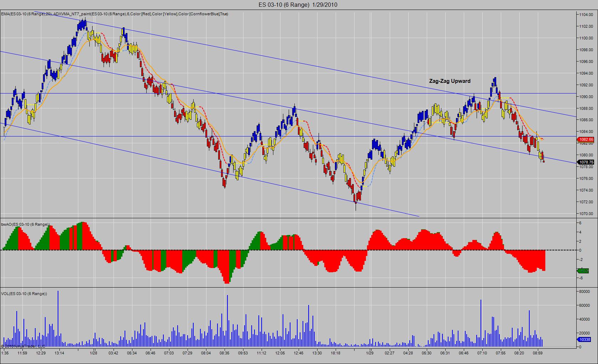Viewport: 598px width, 364px height.
Task: Click the 11:12 time axis label
Action: click(262, 353)
